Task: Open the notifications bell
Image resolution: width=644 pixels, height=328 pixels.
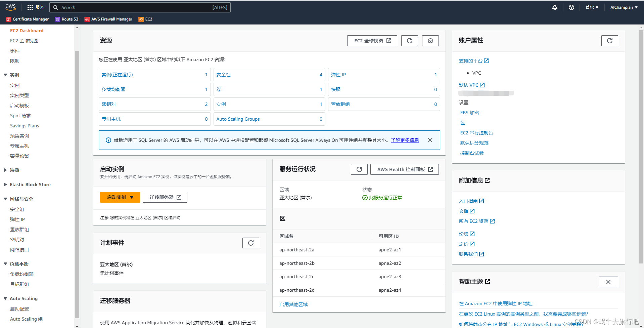Action: click(x=554, y=7)
